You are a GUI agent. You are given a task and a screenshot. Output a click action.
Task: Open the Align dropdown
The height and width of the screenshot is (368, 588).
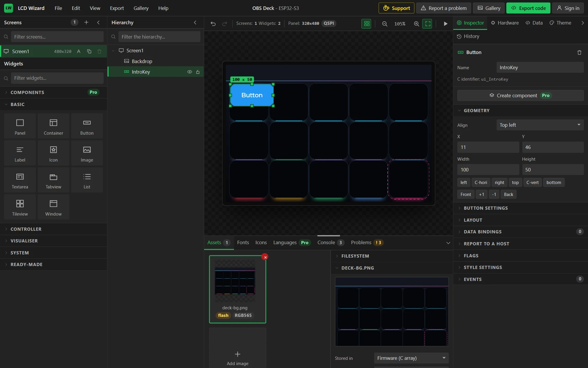coord(540,125)
